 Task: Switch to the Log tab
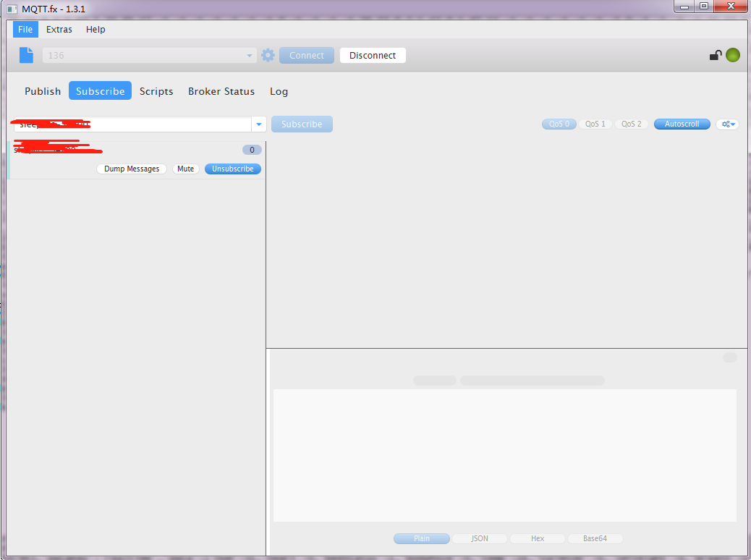(x=279, y=91)
